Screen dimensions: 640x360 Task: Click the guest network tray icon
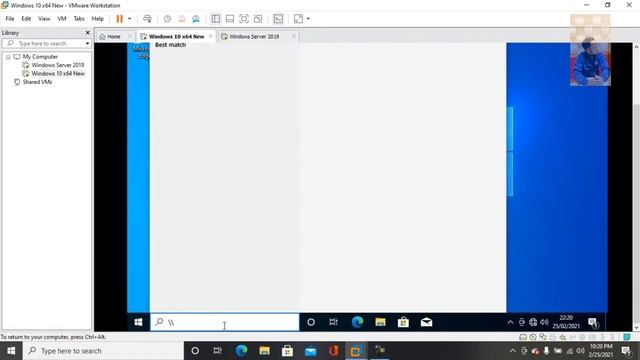pos(533,322)
